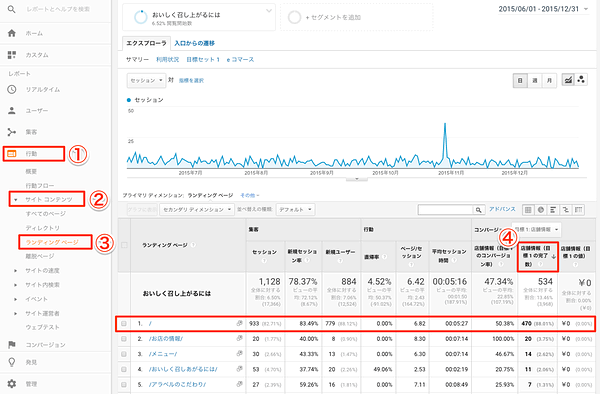The image size is (600, 394).
Task: Check the row 4 checkbox for /おいしく召しあがるには/
Action: click(124, 369)
